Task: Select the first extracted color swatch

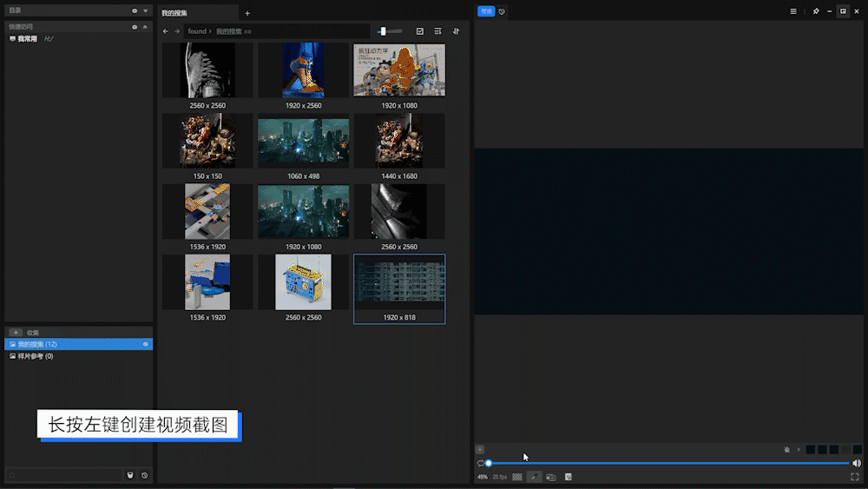Action: [811, 450]
